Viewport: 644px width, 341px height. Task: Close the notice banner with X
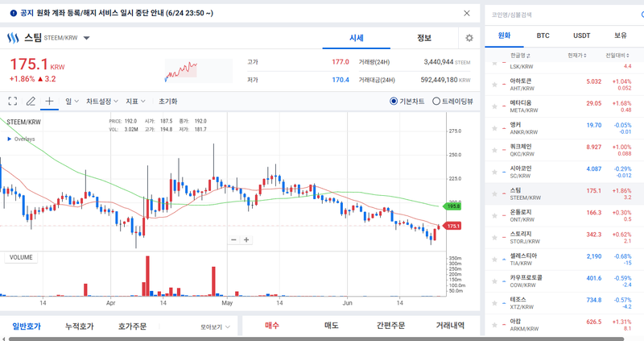[x=467, y=13]
